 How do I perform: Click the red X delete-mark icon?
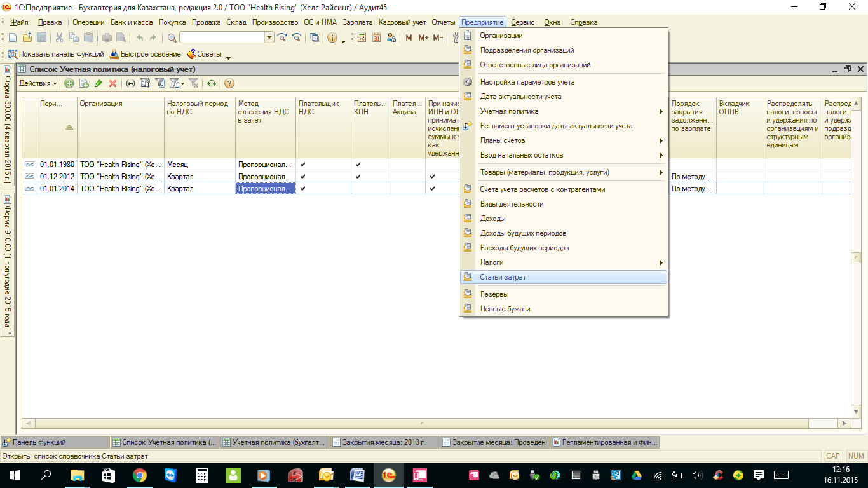[112, 83]
